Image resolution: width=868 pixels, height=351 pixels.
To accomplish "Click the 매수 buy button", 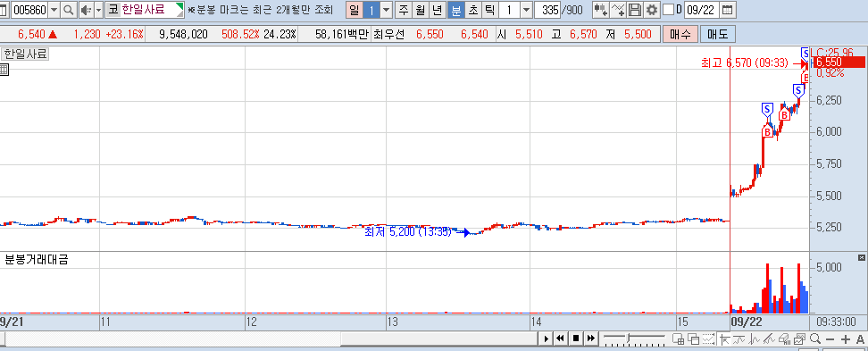I will point(680,34).
